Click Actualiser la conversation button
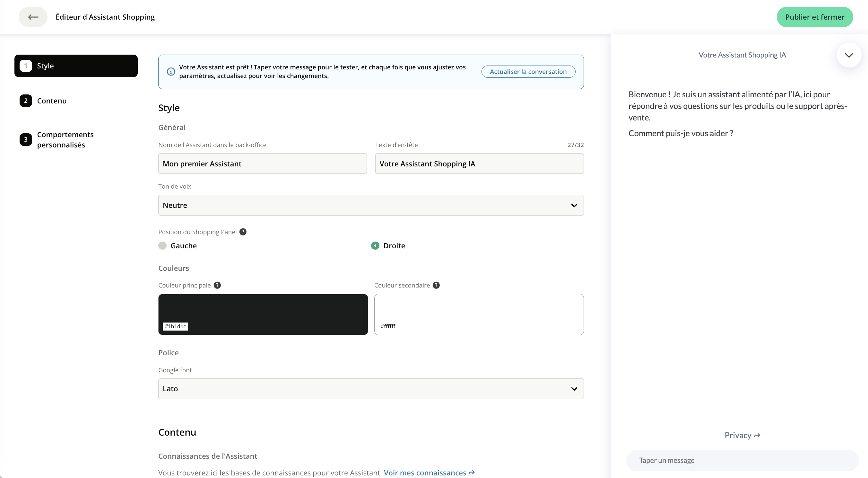The height and width of the screenshot is (478, 868). tap(528, 71)
